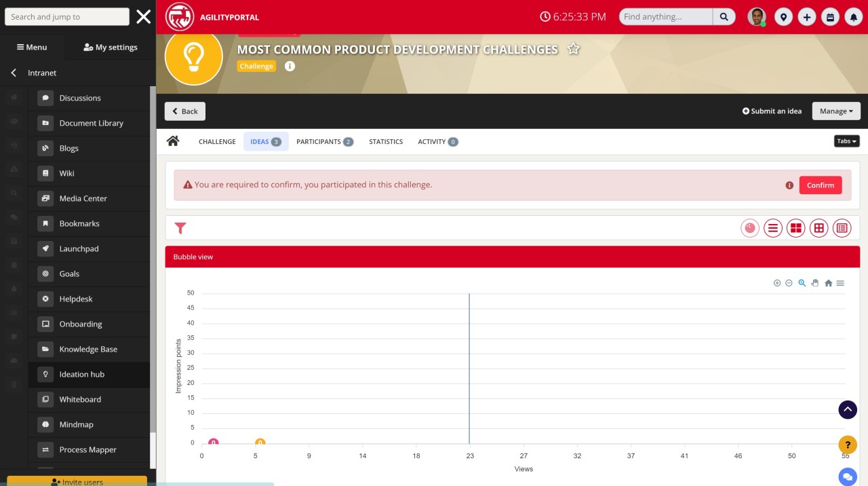Screen dimensions: 868x486
Task: Reset chart zoom with home icon
Action: pyautogui.click(x=828, y=283)
